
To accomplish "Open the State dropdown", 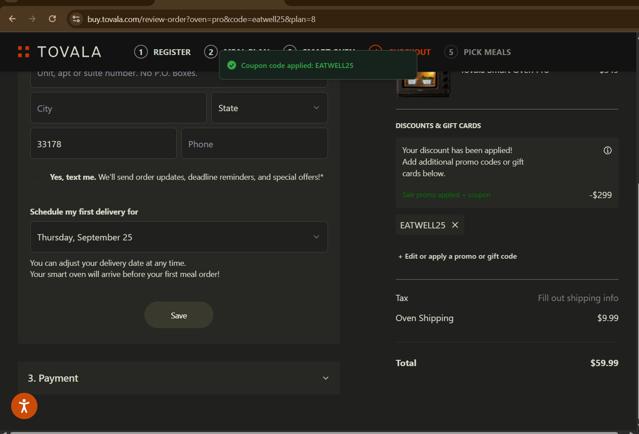I will point(269,108).
